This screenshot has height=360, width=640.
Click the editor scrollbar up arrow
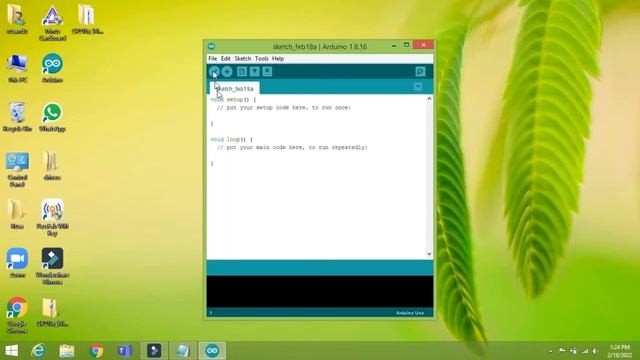click(429, 99)
